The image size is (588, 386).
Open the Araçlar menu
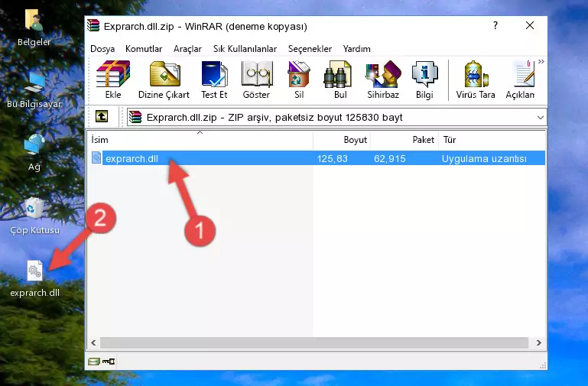(x=187, y=49)
